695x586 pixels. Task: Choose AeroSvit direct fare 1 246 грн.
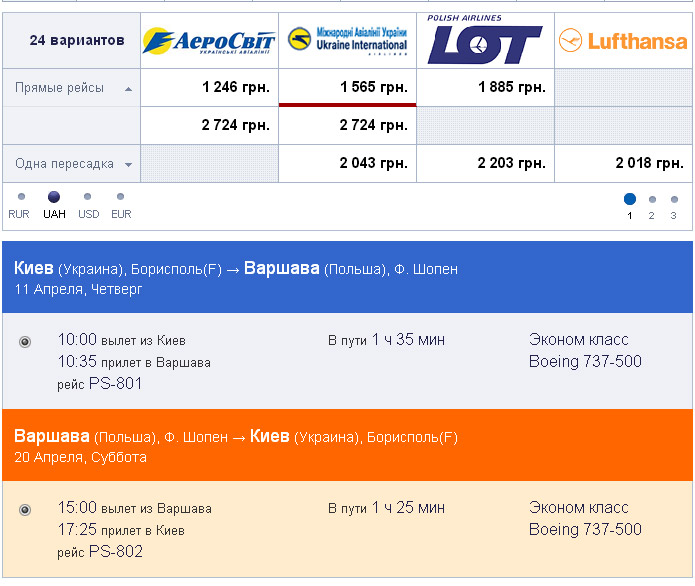tap(235, 88)
